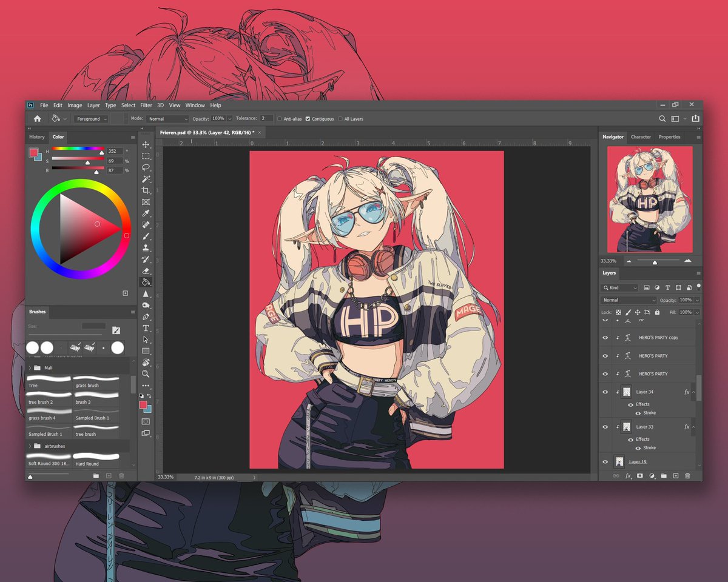Select the Rectangular Marquee tool

(x=146, y=156)
